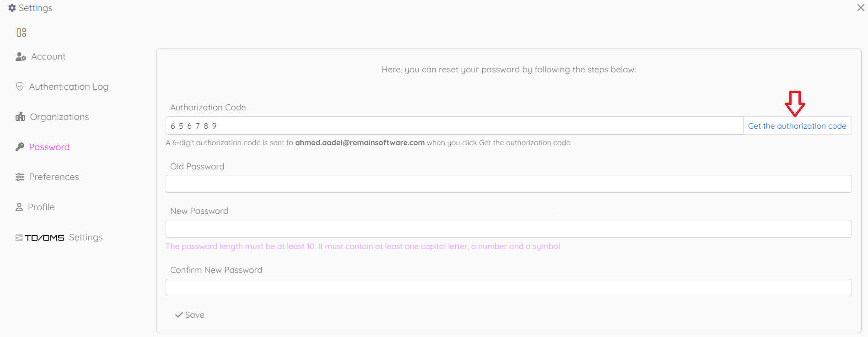Open the Account settings page
The image size is (868, 337).
pos(48,56)
